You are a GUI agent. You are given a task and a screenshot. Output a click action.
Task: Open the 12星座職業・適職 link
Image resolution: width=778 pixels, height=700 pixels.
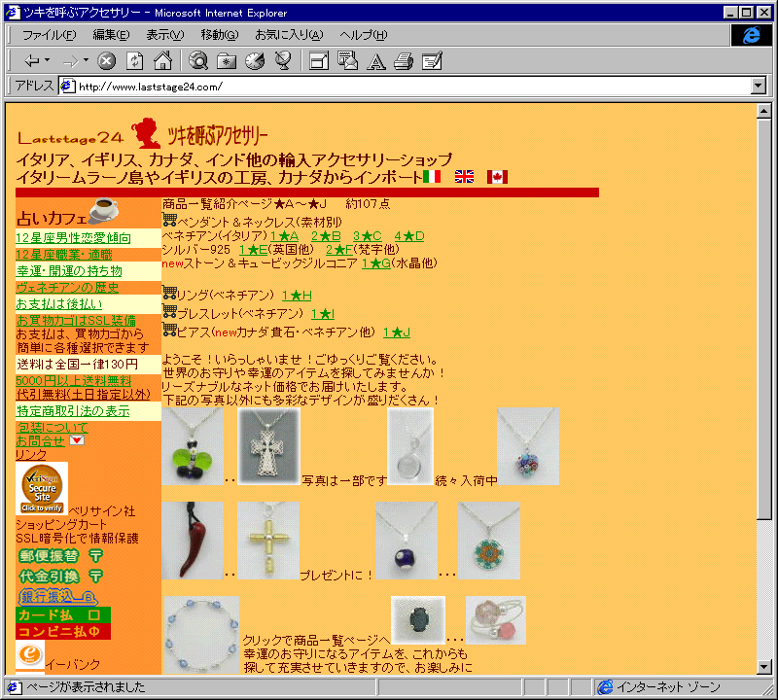(x=64, y=255)
